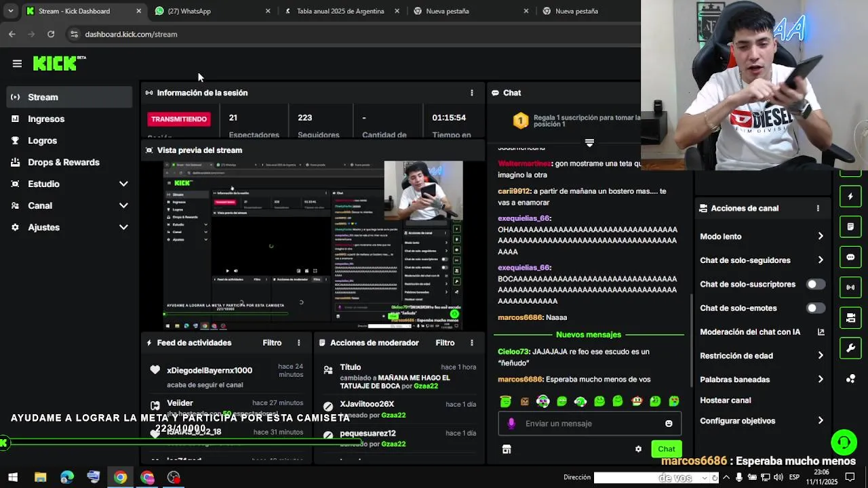Image resolution: width=868 pixels, height=488 pixels.
Task: Click username xDiegodelBayernx1000 in activity feed
Action: pyautogui.click(x=210, y=371)
